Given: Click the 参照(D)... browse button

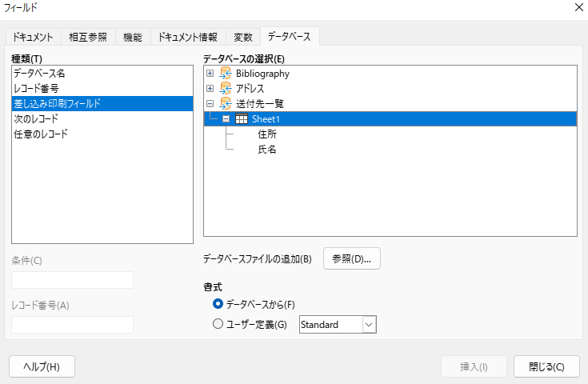Looking at the screenshot, I should [352, 258].
